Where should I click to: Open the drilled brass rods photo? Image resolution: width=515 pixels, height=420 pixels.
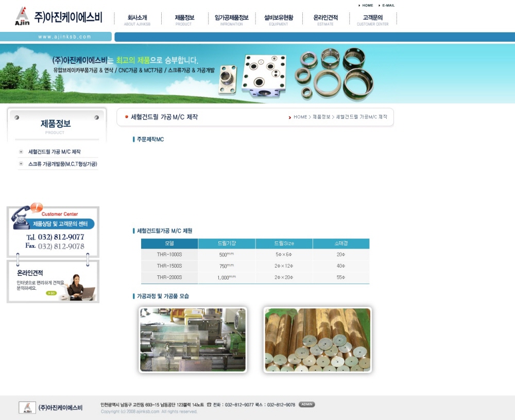coord(317,340)
